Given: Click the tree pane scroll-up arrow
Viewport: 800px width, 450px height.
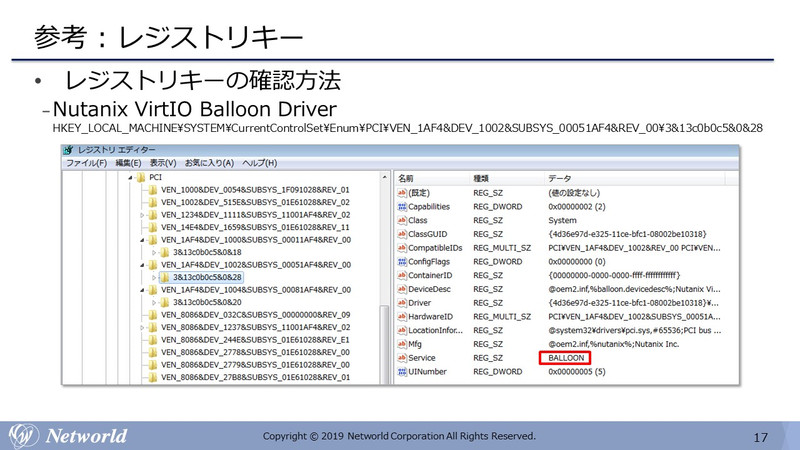Looking at the screenshot, I should [x=385, y=178].
